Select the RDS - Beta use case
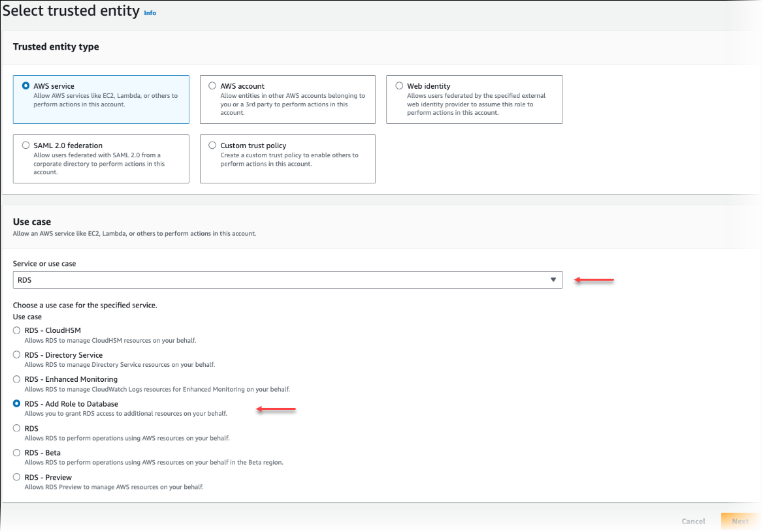The width and height of the screenshot is (763, 532). pyautogui.click(x=16, y=452)
